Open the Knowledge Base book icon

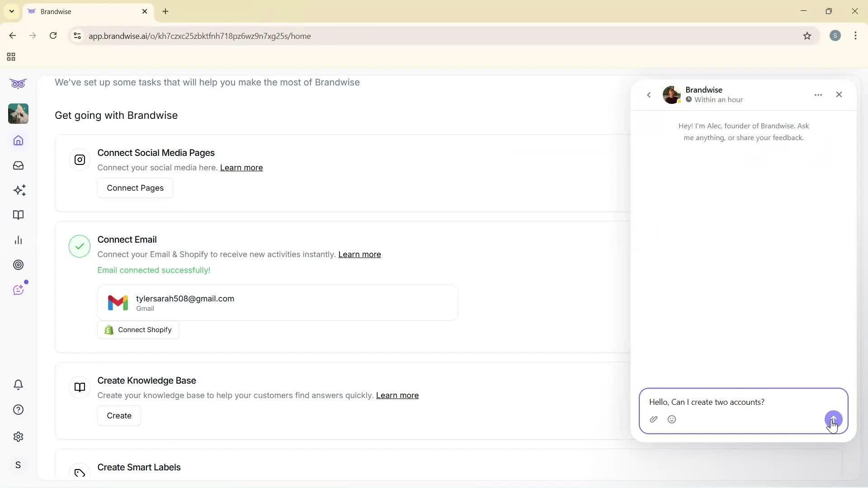point(18,215)
